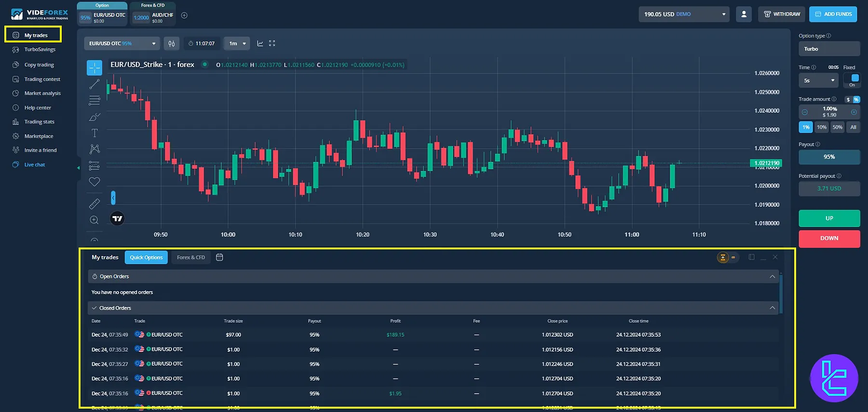868x412 pixels.
Task: Open the candlestick chart type selector
Action: 172,43
